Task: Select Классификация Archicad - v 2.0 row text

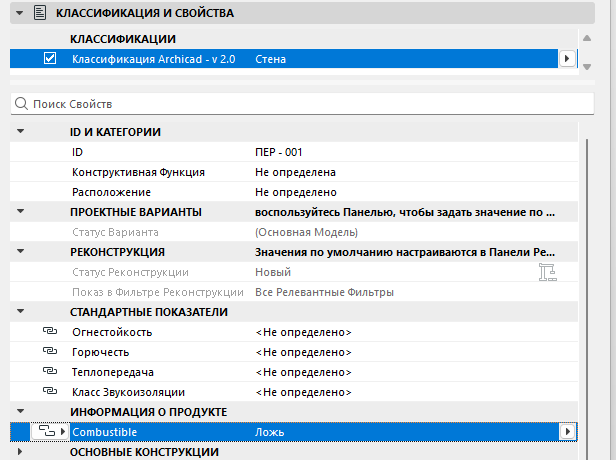Action: pos(154,59)
